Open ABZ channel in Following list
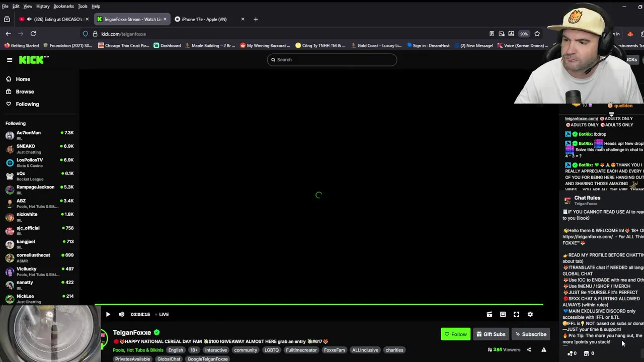Viewport: 644px width, 362px height. (x=39, y=203)
